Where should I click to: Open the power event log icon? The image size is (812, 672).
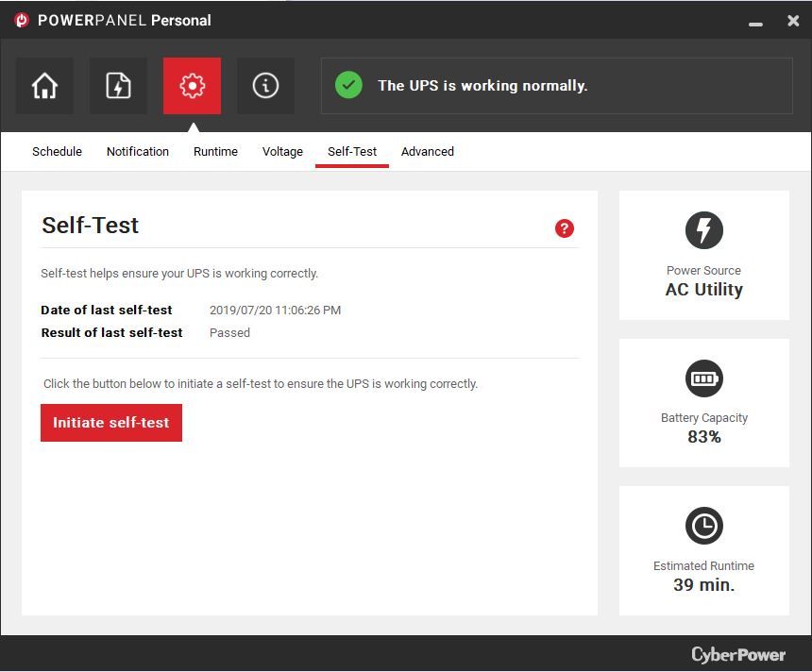coord(118,86)
